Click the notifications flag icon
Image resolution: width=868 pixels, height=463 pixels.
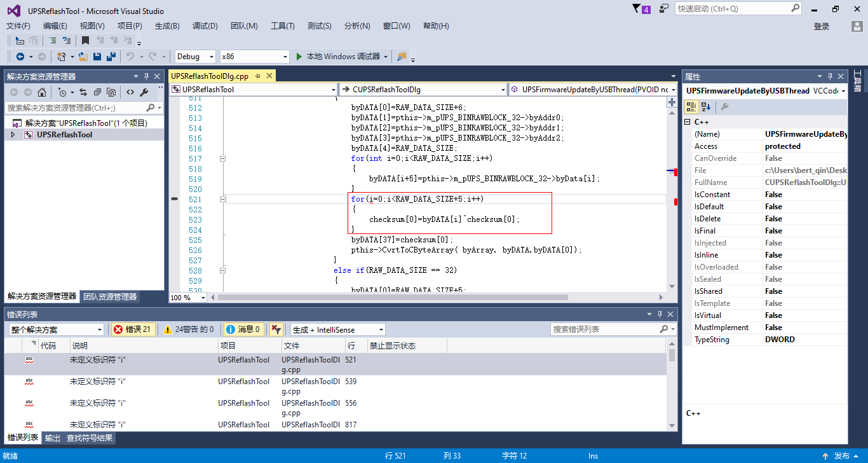(x=642, y=9)
